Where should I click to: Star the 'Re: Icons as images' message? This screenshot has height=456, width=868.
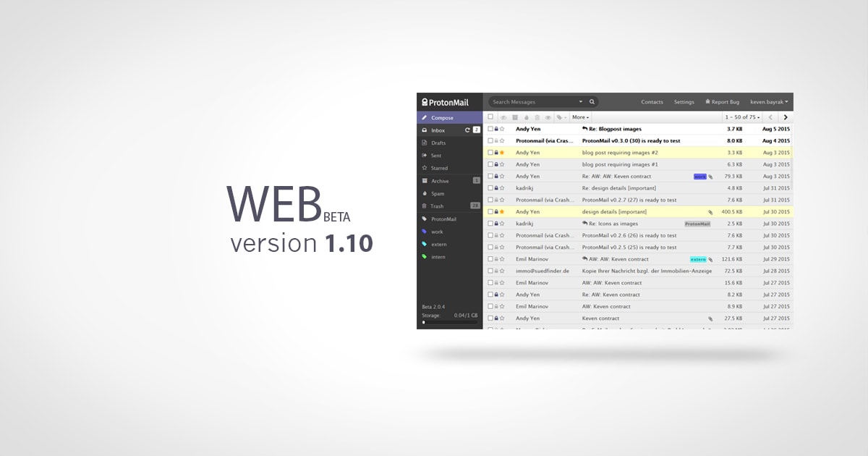(x=502, y=224)
